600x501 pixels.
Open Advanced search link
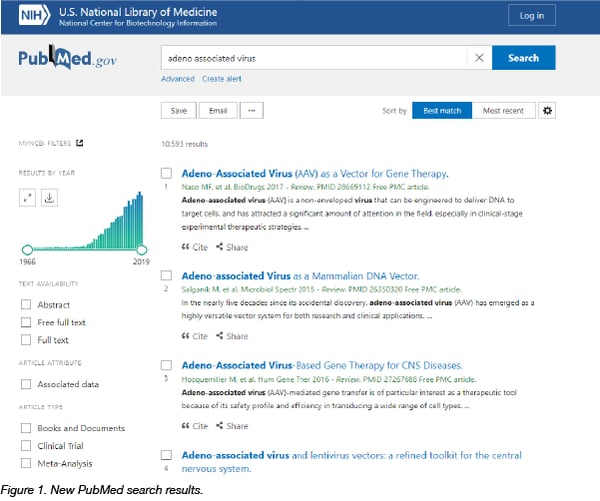178,79
